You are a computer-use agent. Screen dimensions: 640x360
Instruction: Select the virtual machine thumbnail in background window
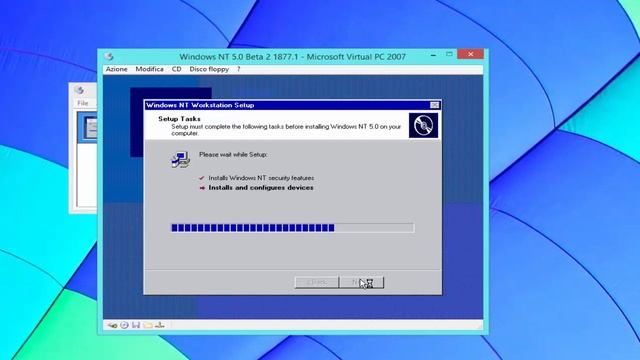coord(88,128)
